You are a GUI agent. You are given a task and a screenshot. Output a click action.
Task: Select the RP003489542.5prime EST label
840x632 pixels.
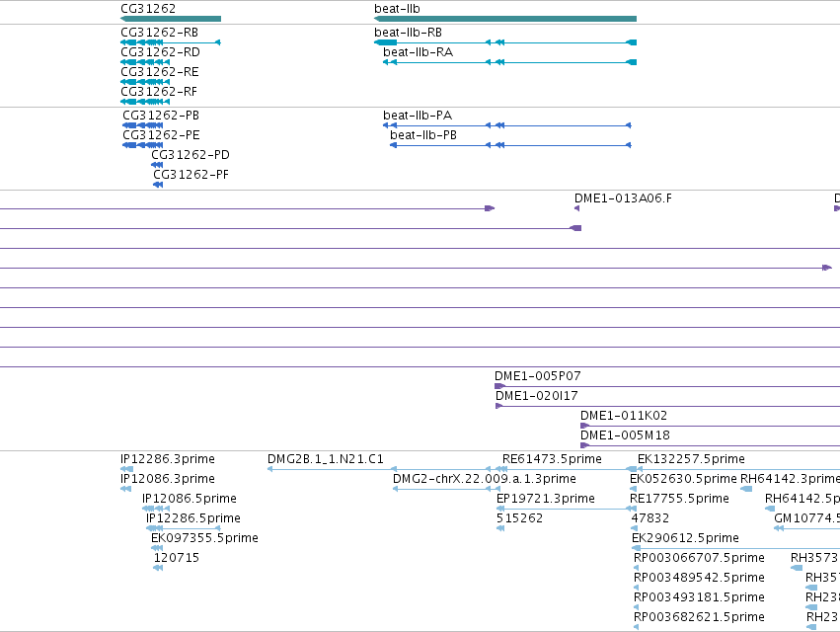[699, 578]
